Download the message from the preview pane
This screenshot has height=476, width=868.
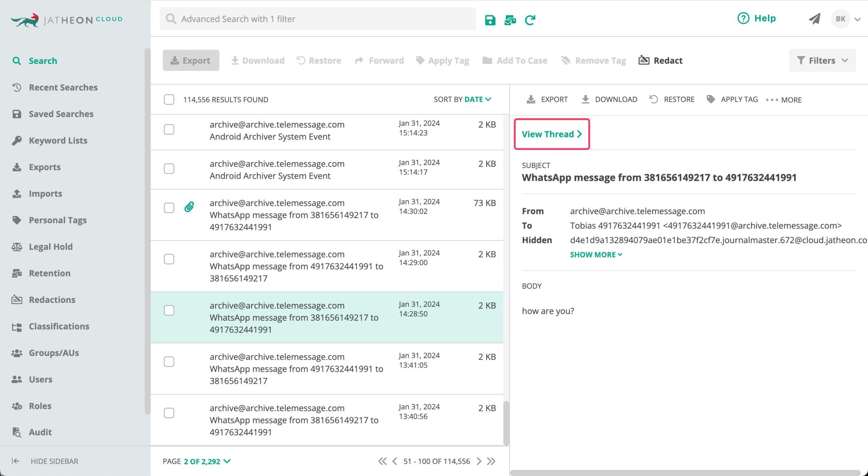pos(609,99)
